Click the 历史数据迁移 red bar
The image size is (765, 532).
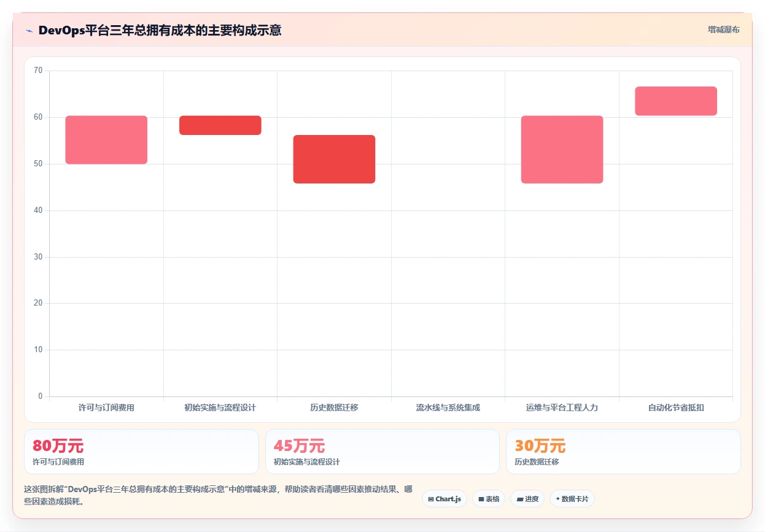pos(334,159)
